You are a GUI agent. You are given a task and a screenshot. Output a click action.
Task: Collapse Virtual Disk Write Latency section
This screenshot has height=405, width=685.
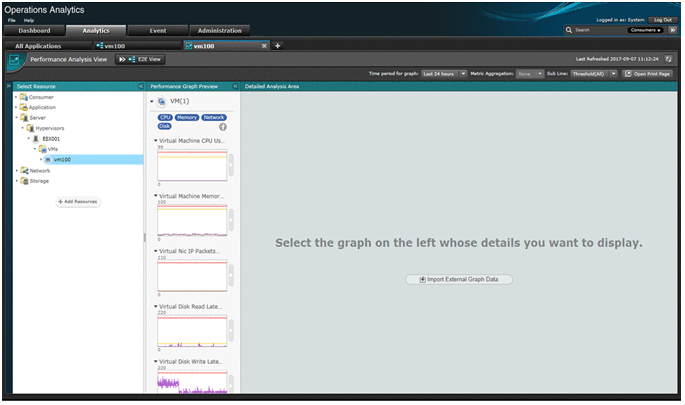[x=156, y=362]
